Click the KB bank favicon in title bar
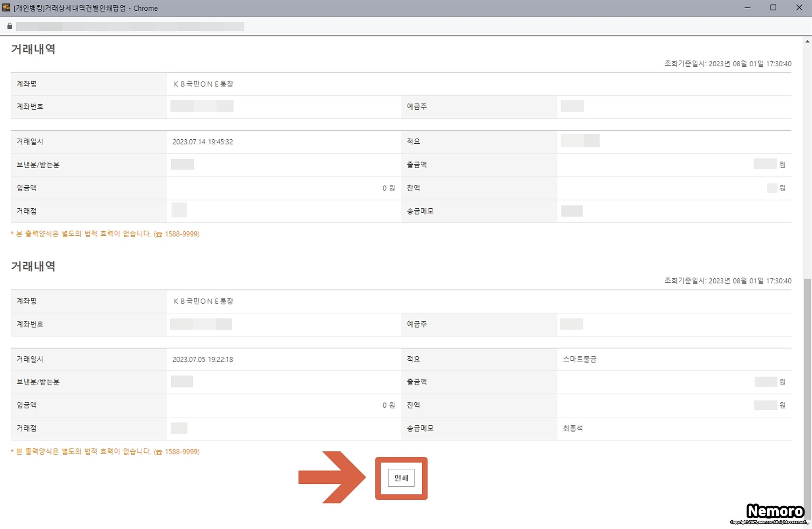 6,8
